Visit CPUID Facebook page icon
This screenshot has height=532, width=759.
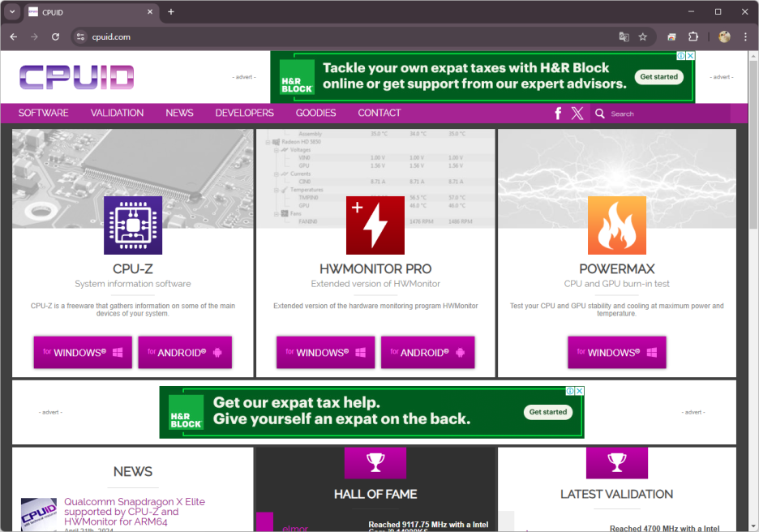(558, 114)
